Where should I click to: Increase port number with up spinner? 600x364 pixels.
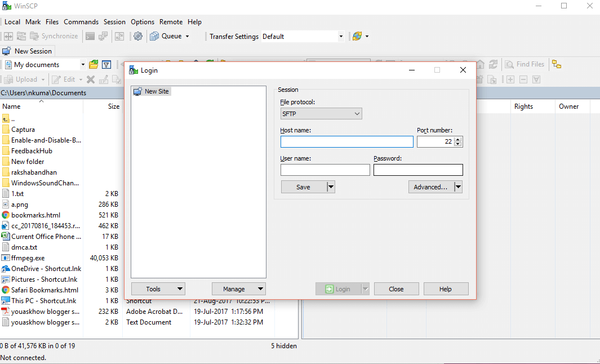pyautogui.click(x=458, y=139)
